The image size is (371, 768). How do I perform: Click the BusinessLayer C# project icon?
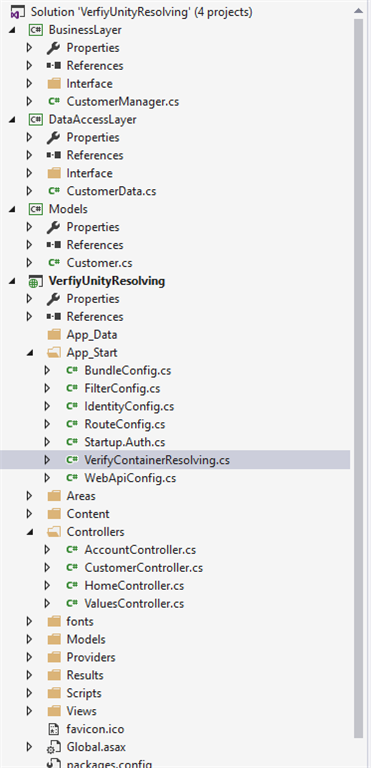(36, 30)
